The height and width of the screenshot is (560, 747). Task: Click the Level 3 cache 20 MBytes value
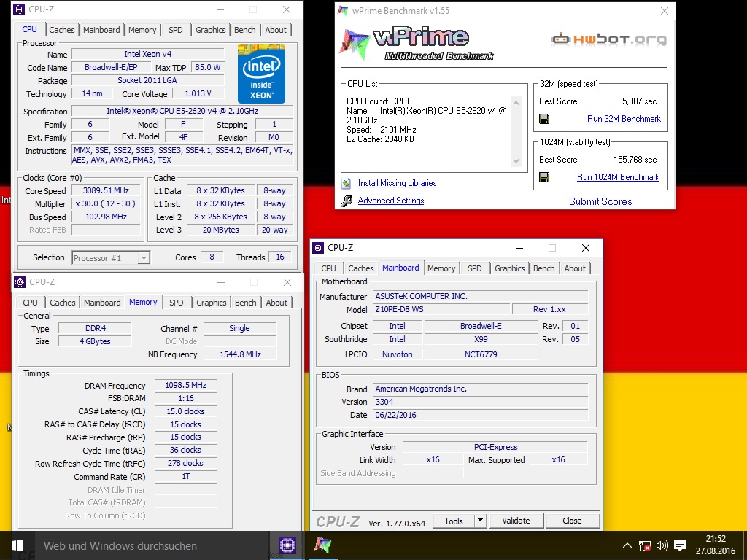coord(220,230)
